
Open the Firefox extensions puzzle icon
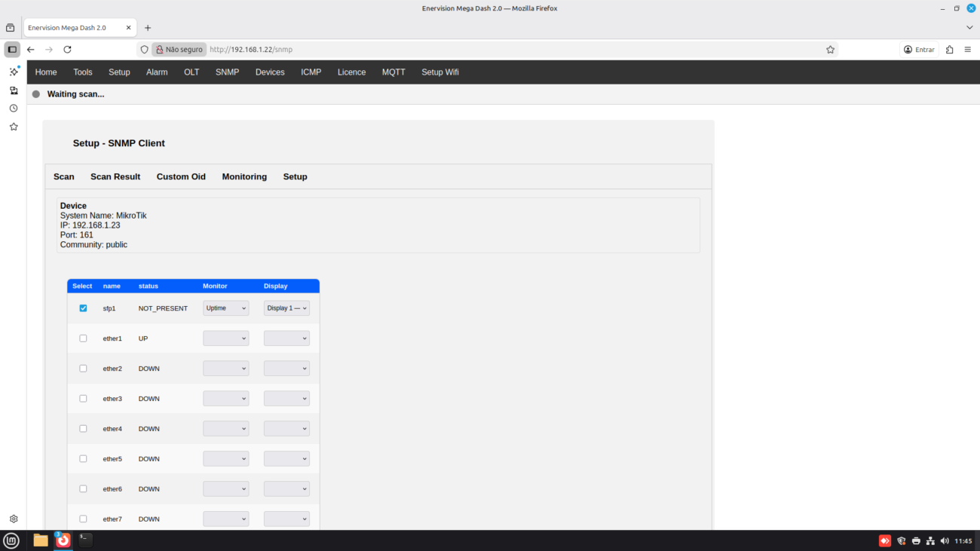(x=949, y=50)
